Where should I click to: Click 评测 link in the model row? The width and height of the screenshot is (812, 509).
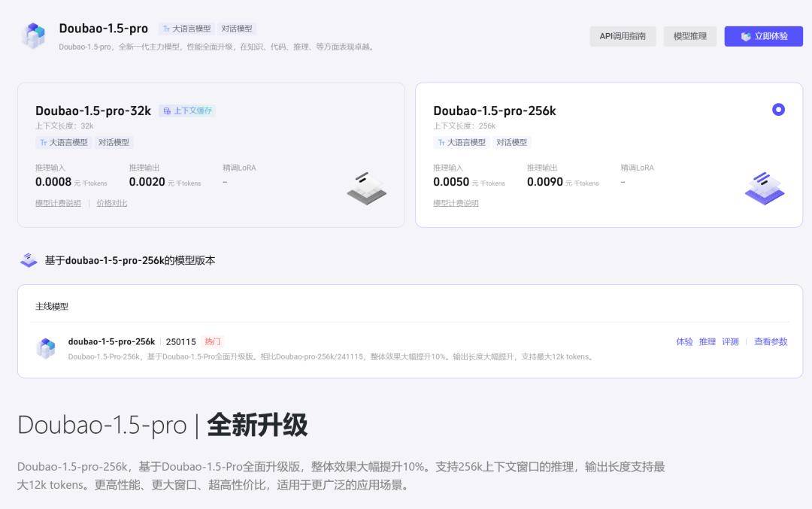[730, 342]
